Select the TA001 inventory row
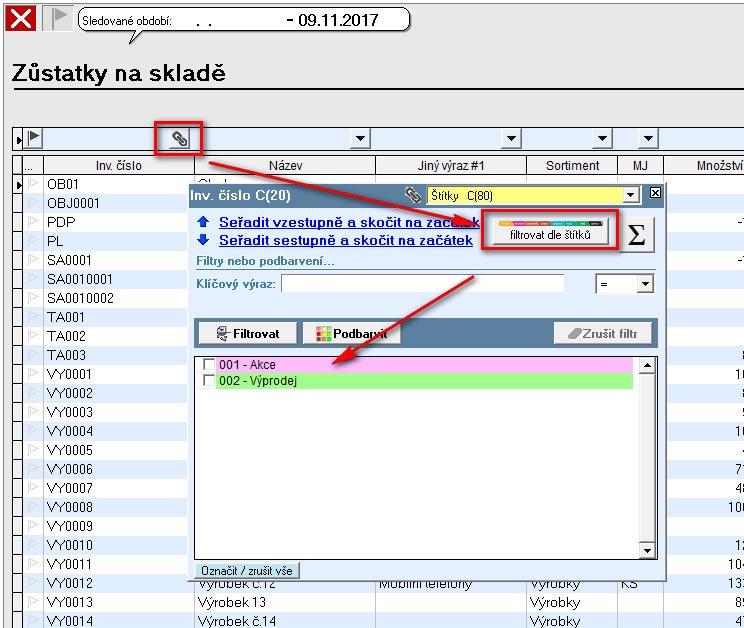 tap(115, 317)
